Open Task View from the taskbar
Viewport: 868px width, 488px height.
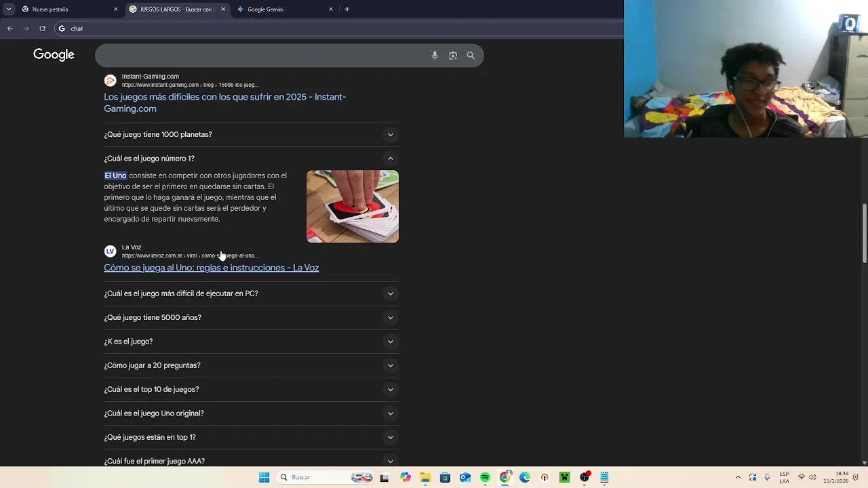click(x=384, y=477)
